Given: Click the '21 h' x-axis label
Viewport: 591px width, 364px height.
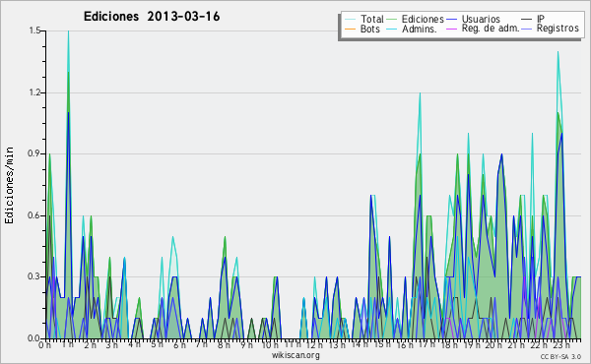Looking at the screenshot, I should click(x=516, y=345).
